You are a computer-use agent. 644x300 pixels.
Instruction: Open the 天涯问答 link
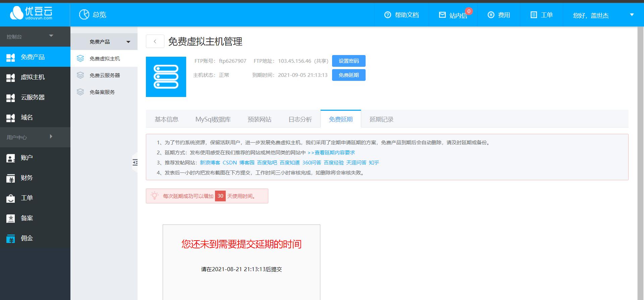(x=356, y=162)
